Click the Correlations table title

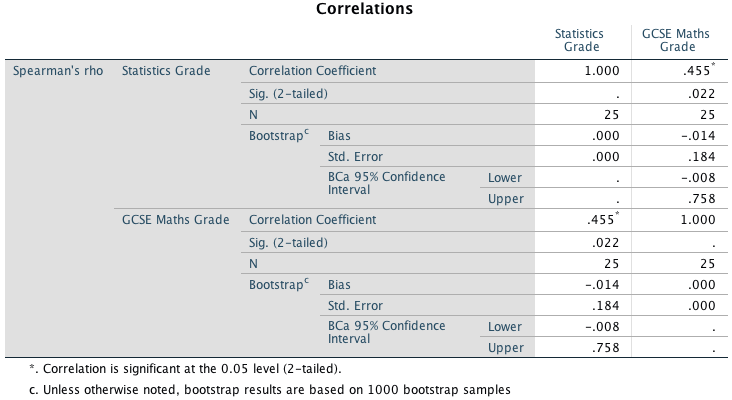pyautogui.click(x=365, y=10)
